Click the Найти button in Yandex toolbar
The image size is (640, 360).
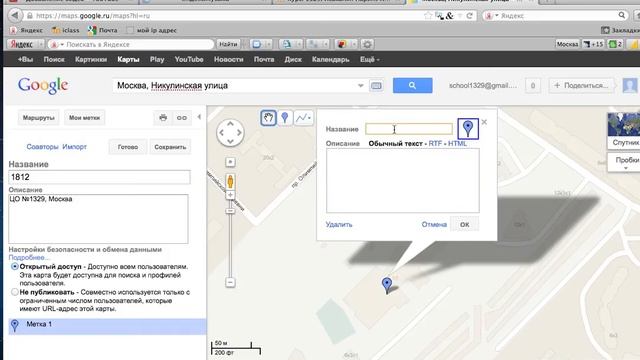(x=228, y=44)
